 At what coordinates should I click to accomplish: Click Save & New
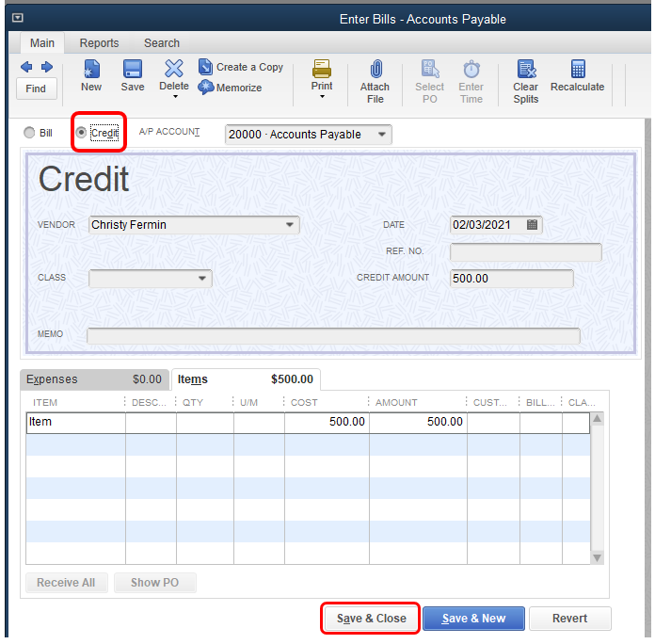click(x=473, y=619)
